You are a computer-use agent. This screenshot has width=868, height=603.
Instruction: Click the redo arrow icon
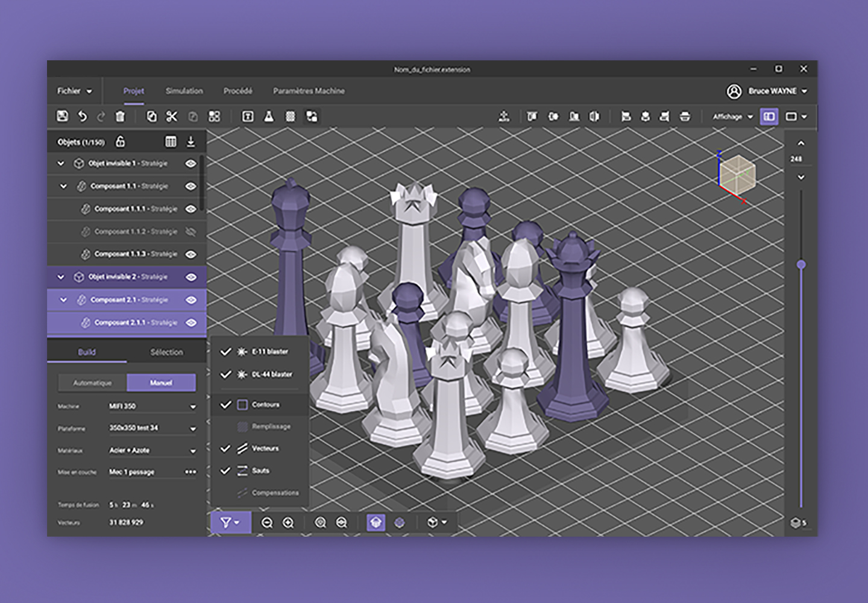click(x=101, y=116)
